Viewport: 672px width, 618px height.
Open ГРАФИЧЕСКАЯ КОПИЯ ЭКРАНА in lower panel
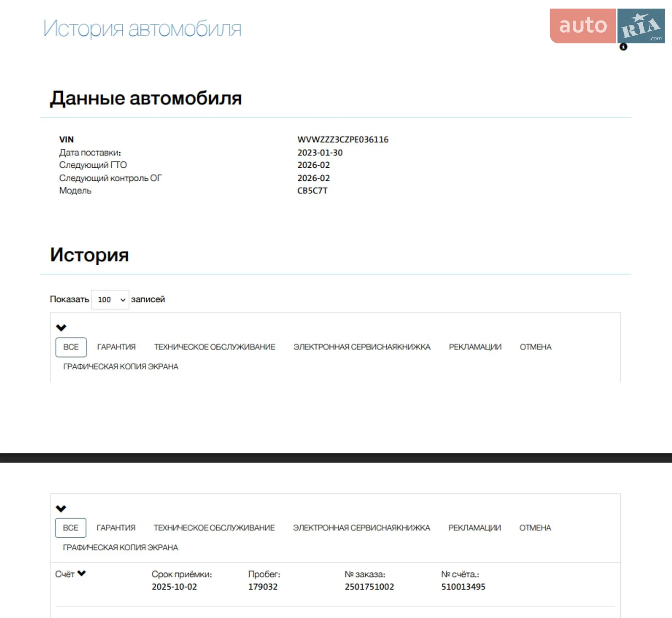120,548
